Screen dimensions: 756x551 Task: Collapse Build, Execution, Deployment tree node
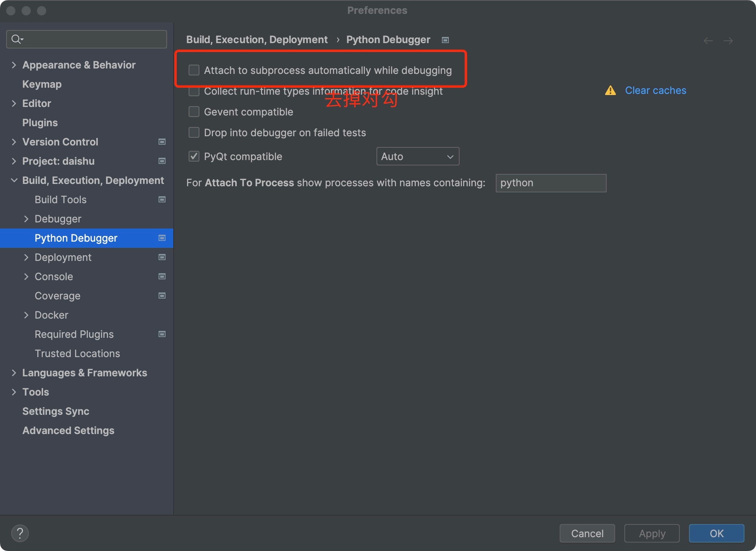click(14, 180)
